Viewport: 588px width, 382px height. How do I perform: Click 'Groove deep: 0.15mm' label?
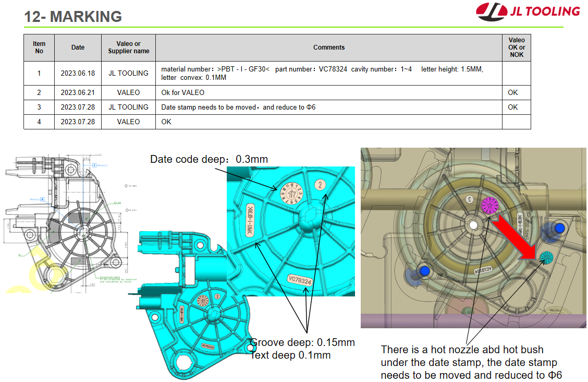302,342
